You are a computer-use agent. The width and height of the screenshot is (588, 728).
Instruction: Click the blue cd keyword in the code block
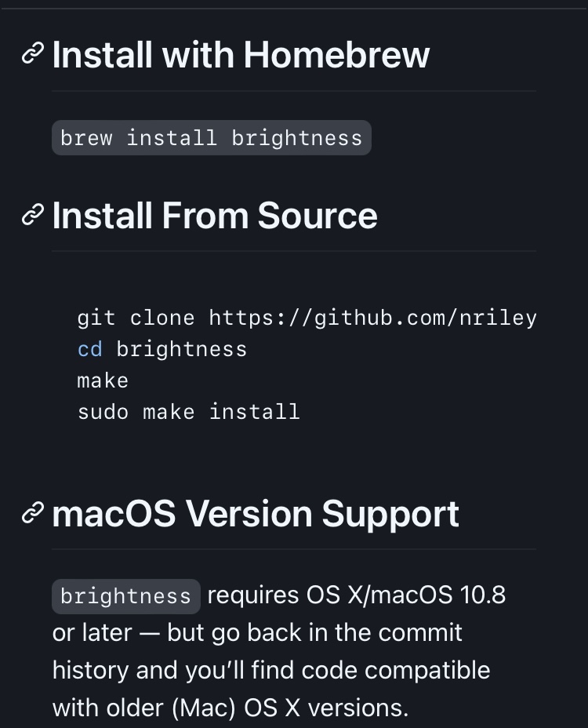[x=89, y=349]
